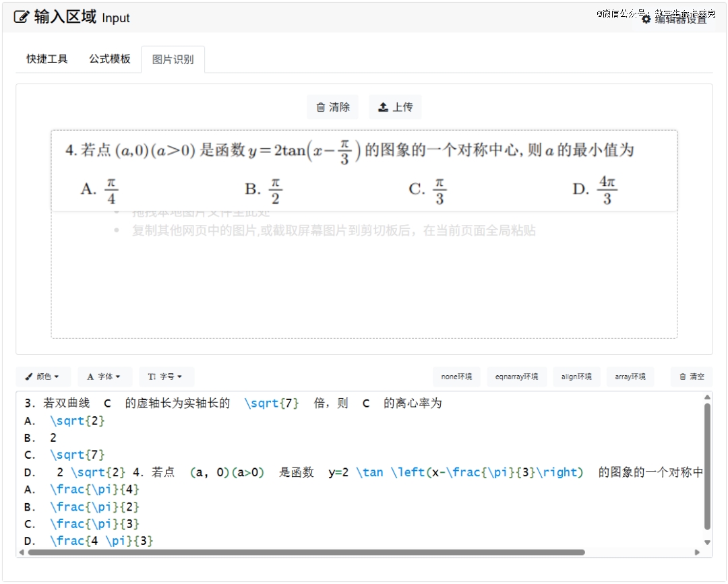Insert the array环境 environment

coord(630,377)
